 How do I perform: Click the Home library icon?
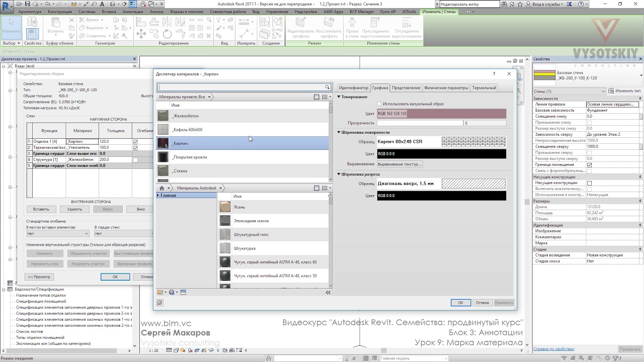click(x=162, y=188)
